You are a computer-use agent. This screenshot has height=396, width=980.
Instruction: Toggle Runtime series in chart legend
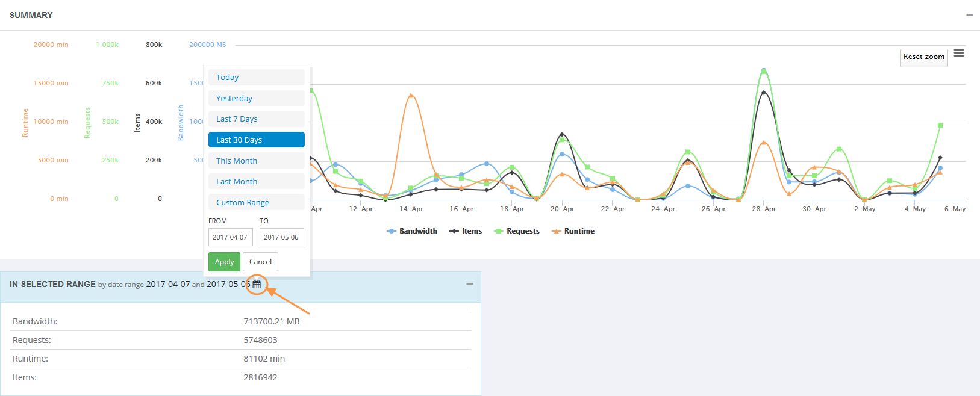pos(573,231)
